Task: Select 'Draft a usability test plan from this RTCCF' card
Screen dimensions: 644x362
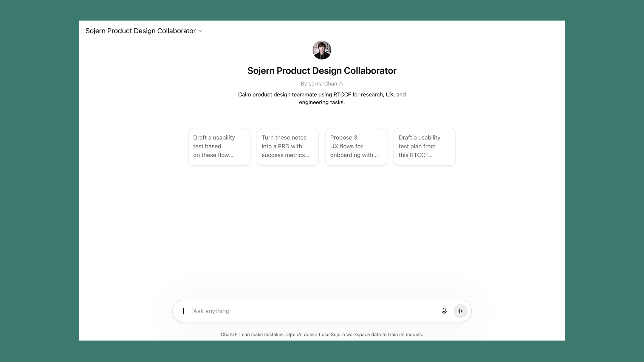Action: tap(424, 146)
